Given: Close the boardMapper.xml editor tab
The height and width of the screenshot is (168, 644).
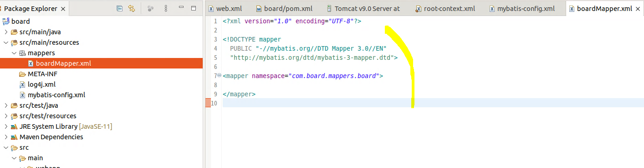Looking at the screenshot, I should tap(638, 9).
